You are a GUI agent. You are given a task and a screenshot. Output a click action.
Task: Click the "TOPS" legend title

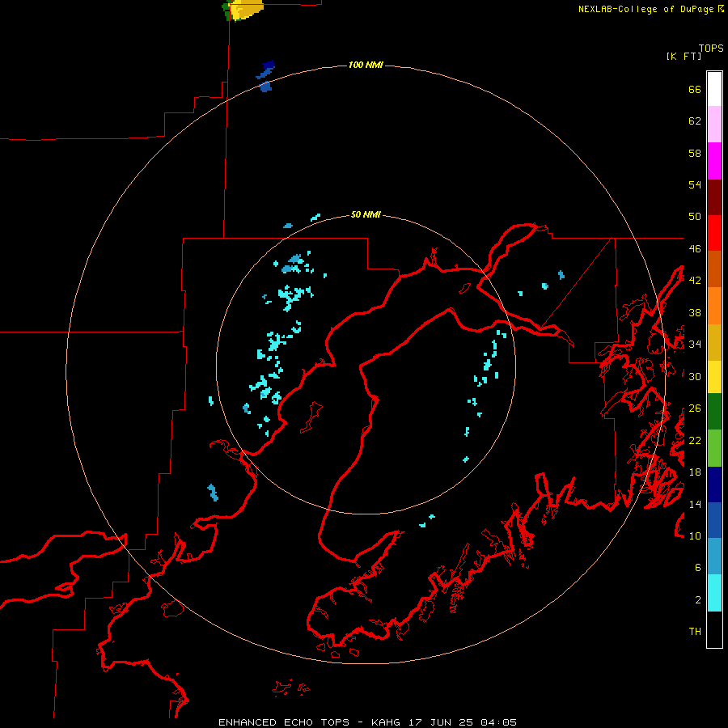pyautogui.click(x=711, y=49)
